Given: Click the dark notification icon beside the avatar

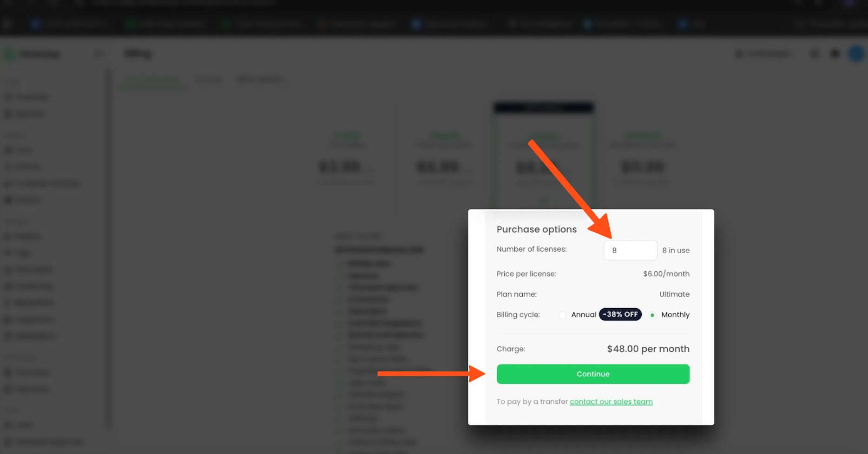Looking at the screenshot, I should tap(835, 54).
